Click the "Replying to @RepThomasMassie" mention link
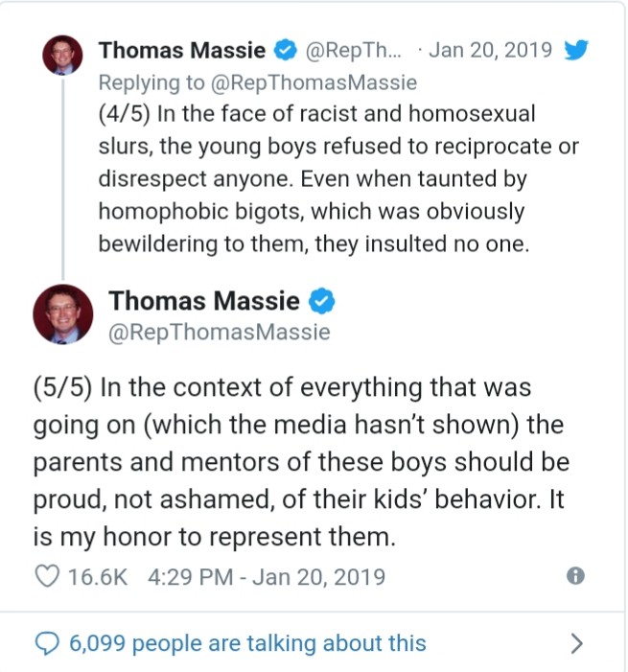Viewport: 628px width, 672px height. point(257,82)
